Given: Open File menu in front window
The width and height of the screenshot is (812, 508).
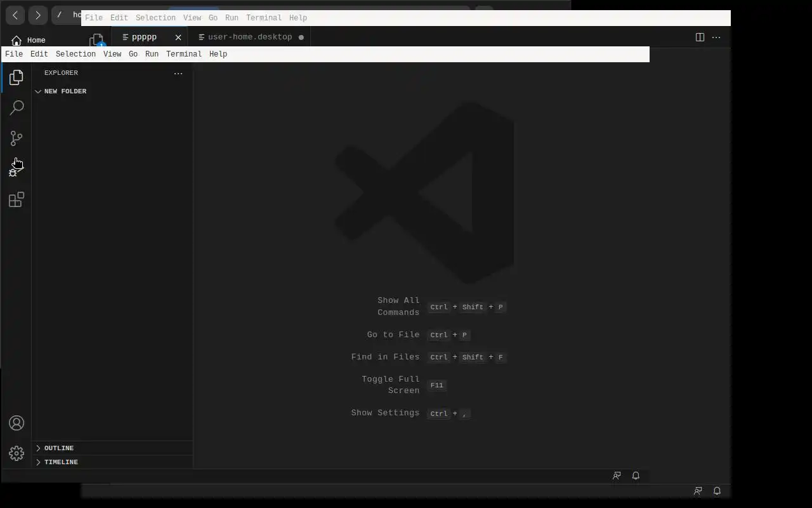Looking at the screenshot, I should [x=14, y=54].
